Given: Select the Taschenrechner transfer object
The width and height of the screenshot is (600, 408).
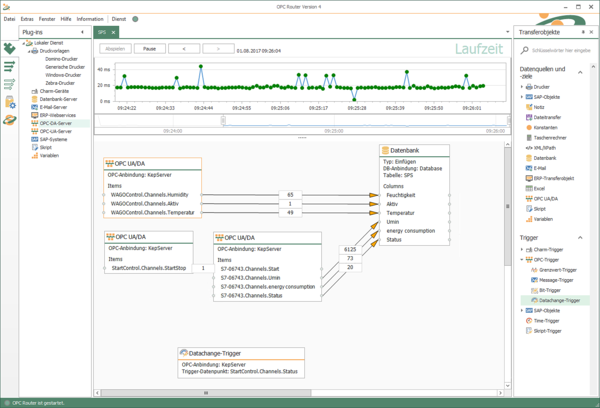Looking at the screenshot, I should 546,138.
